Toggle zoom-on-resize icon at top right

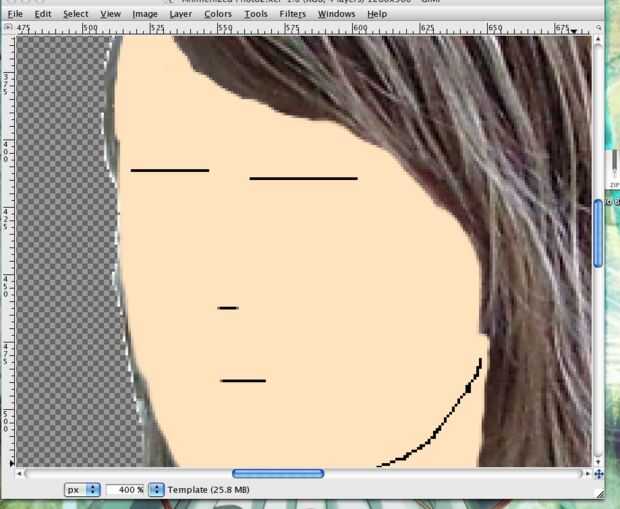(598, 28)
